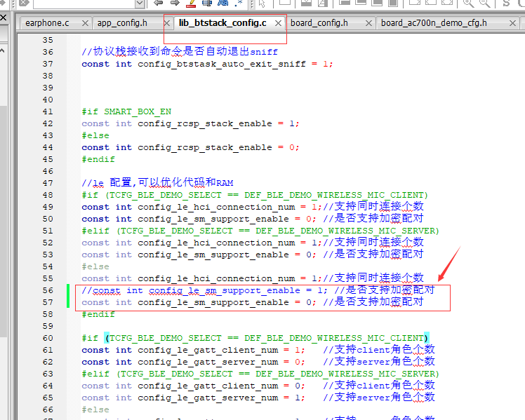Open the toolbar search combo box dropdown
The image size is (525, 420).
(140, 4)
